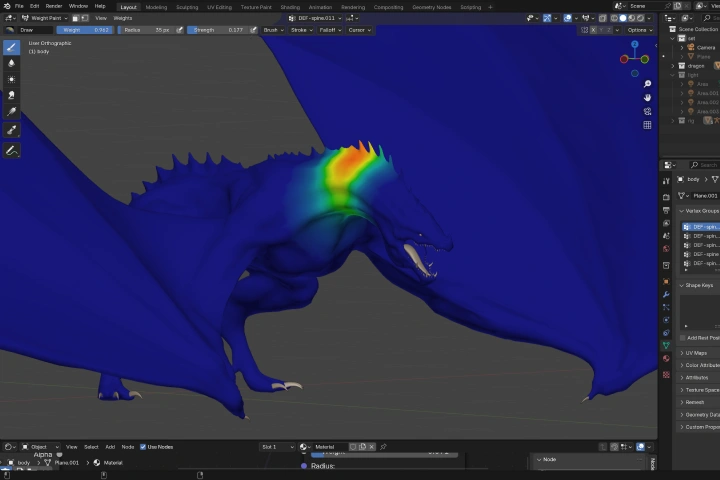Open the File menu
The width and height of the screenshot is (720, 480).
[19, 6]
